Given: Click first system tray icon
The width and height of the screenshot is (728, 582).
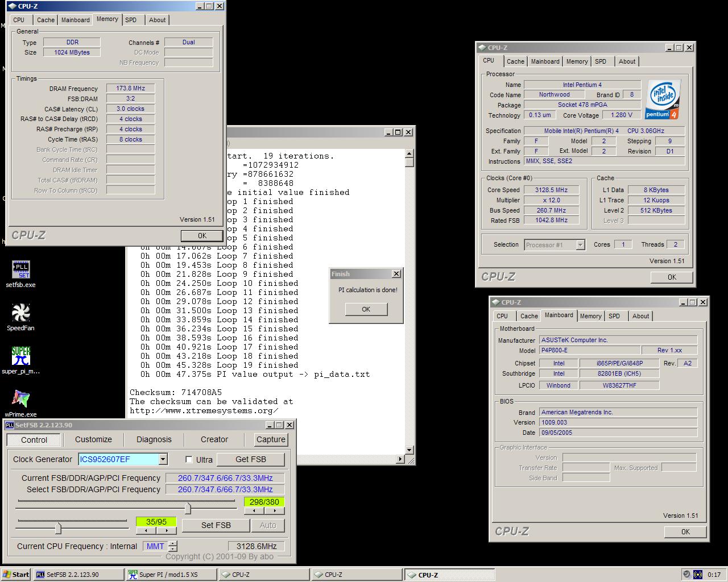Looking at the screenshot, I should click(686, 575).
